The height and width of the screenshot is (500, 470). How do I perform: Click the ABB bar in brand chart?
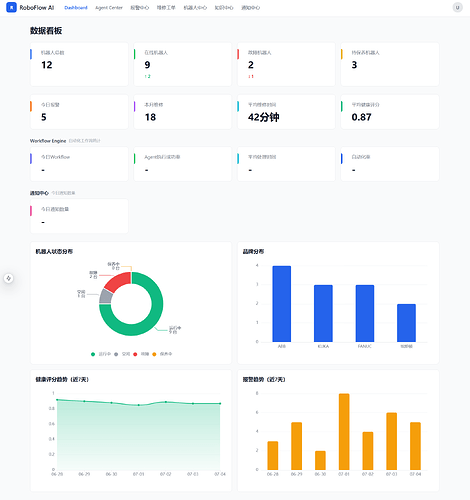click(x=282, y=304)
